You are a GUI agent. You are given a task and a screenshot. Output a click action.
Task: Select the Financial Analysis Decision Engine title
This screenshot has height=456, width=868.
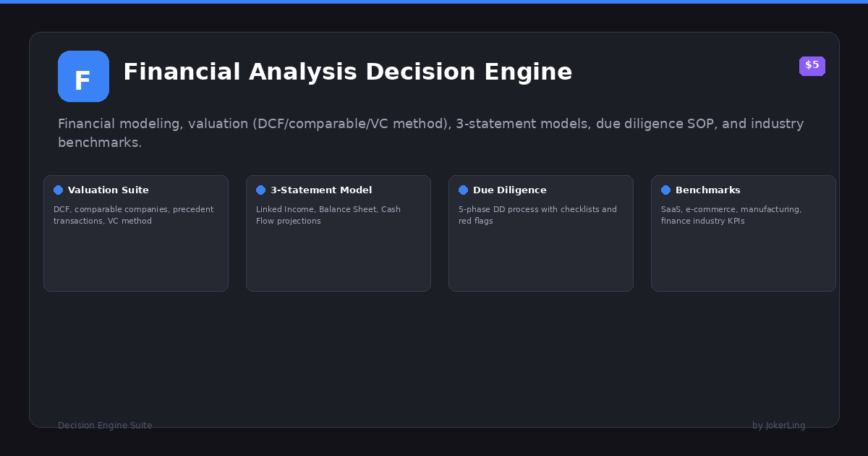point(347,72)
